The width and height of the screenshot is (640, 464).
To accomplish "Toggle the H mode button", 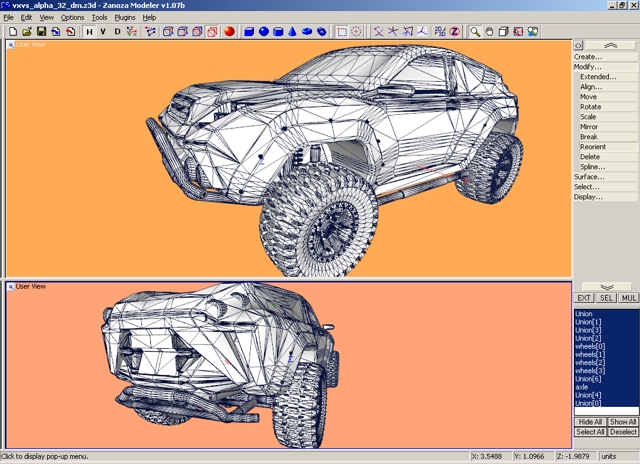I will [89, 32].
